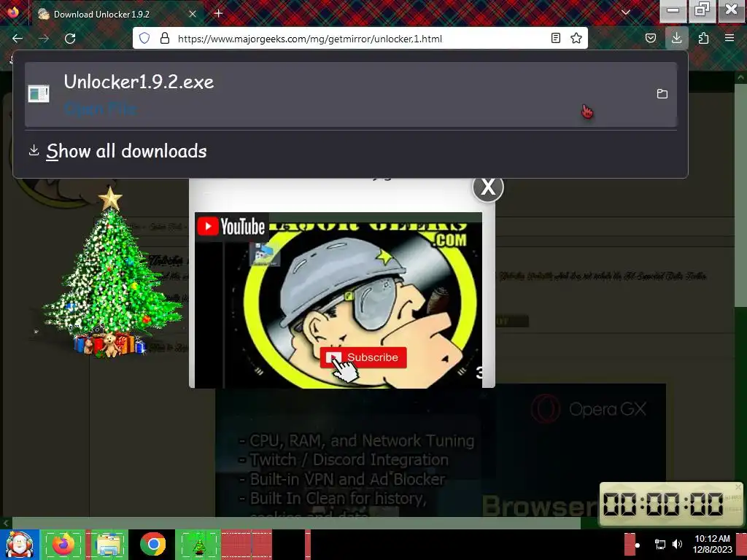
Task: Click the Opera GX advertisement
Action: click(x=441, y=450)
